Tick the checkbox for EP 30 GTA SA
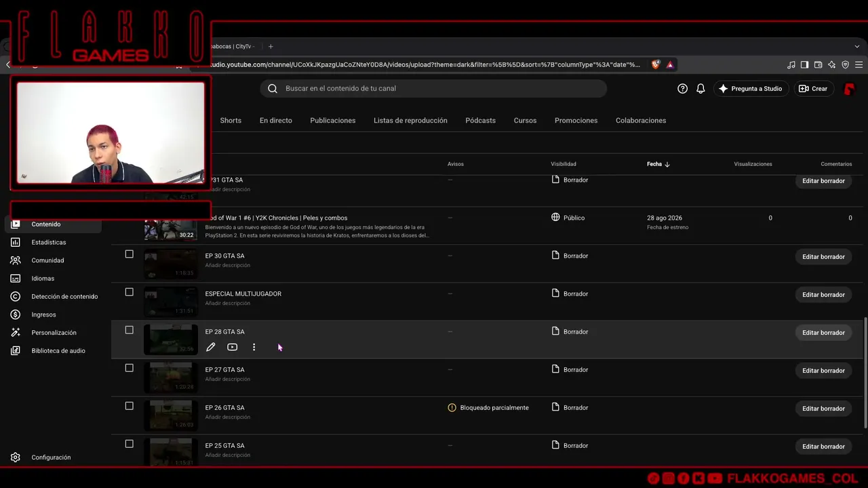Viewport: 868px width, 488px height. (x=129, y=254)
